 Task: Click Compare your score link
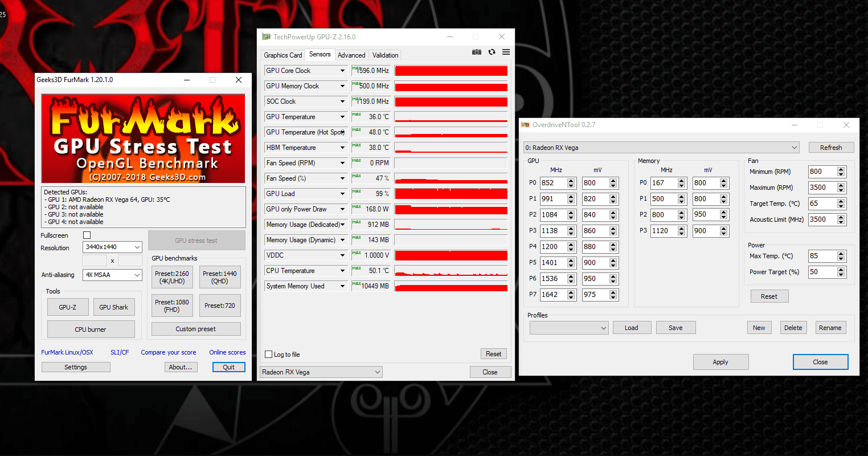(169, 352)
